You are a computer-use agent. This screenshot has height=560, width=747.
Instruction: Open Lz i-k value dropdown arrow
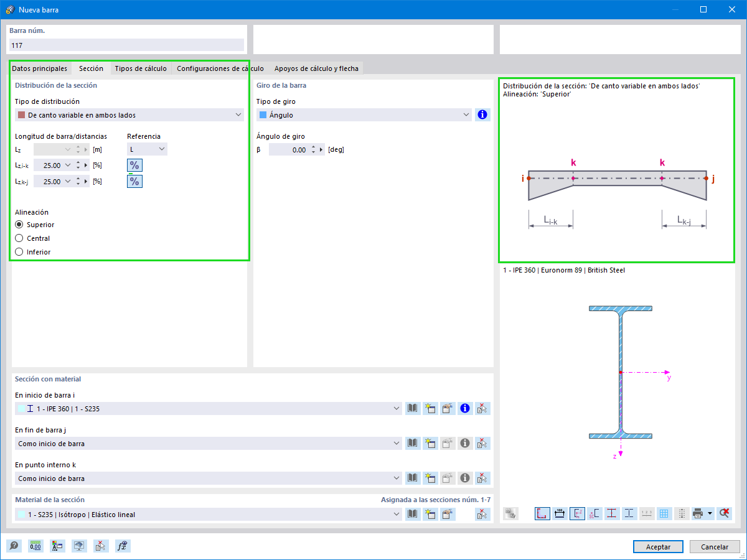click(68, 166)
